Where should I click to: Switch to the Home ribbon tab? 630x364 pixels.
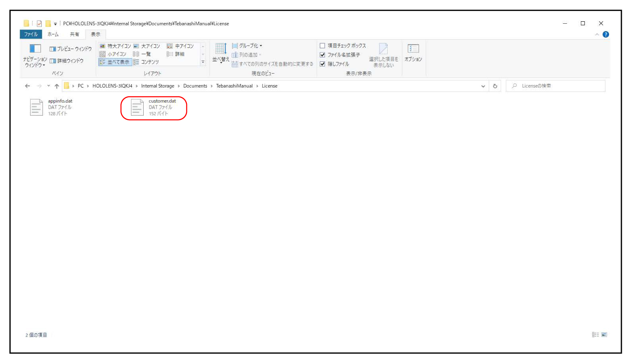click(x=53, y=34)
